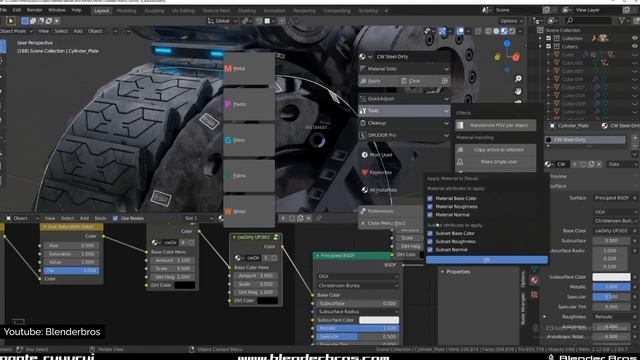The image size is (640, 360).
Task: Click the Subsurface Color swatch in properties
Action: [611, 277]
